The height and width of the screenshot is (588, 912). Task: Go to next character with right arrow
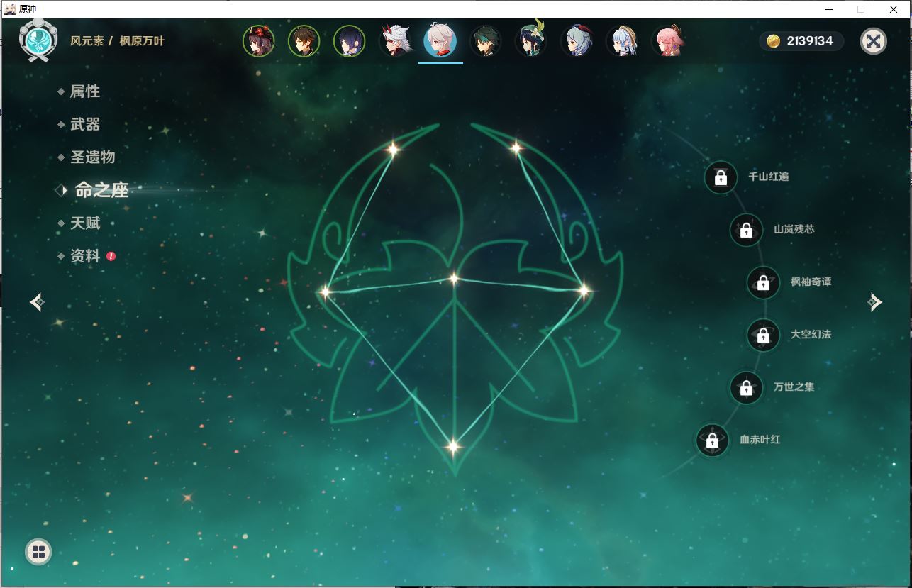[x=874, y=302]
